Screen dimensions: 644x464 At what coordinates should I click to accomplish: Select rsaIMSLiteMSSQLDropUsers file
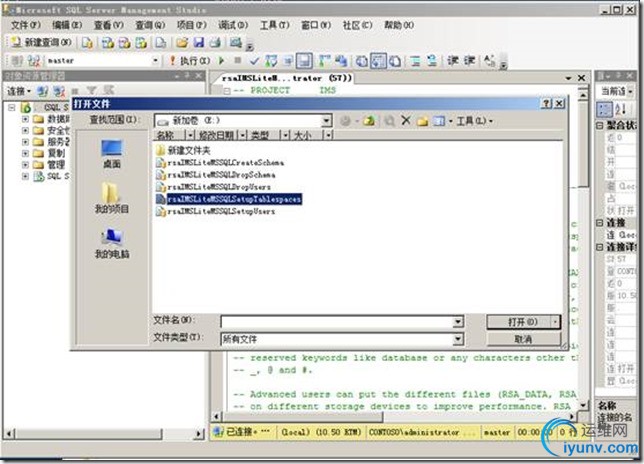coord(213,187)
